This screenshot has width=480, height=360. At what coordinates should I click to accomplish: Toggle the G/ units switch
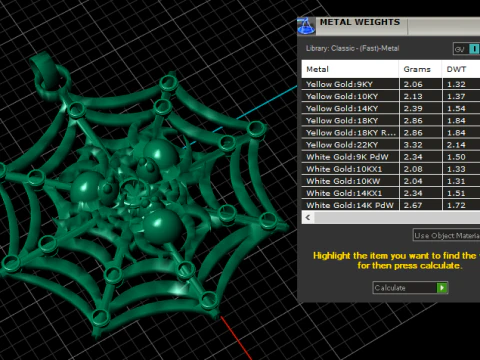coord(466,49)
